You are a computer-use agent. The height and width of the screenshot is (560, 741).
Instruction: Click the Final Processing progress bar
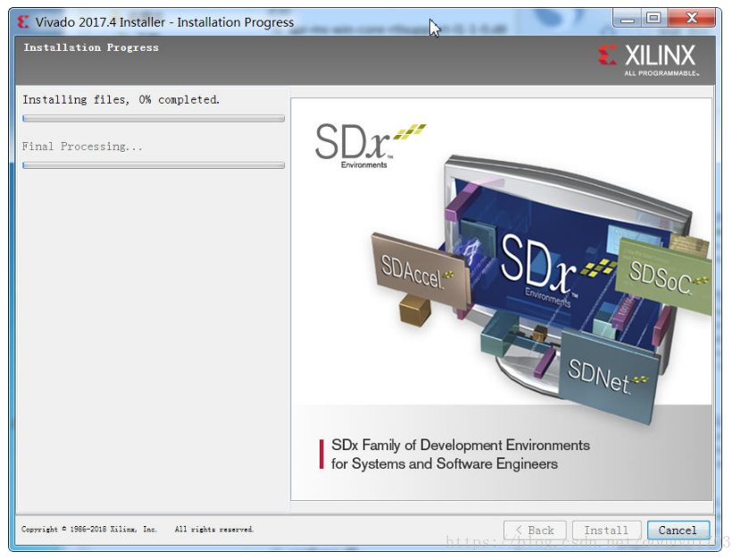pos(154,165)
